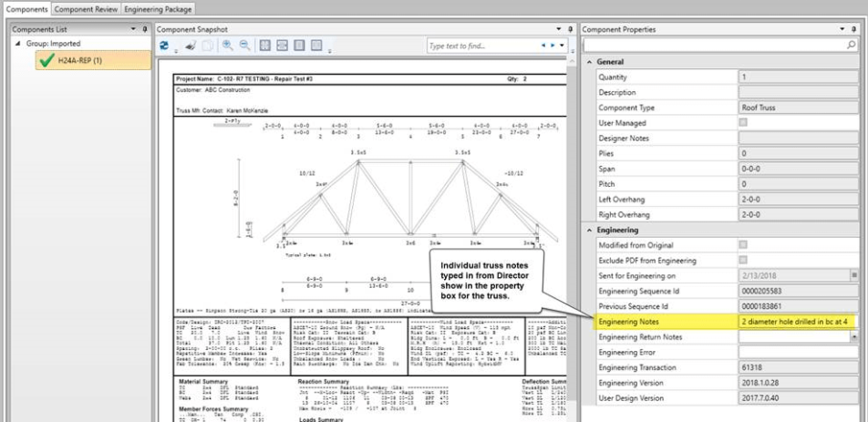Open the find options dropdown in snapshot search
Viewport: 868px width, 422px height.
point(562,46)
